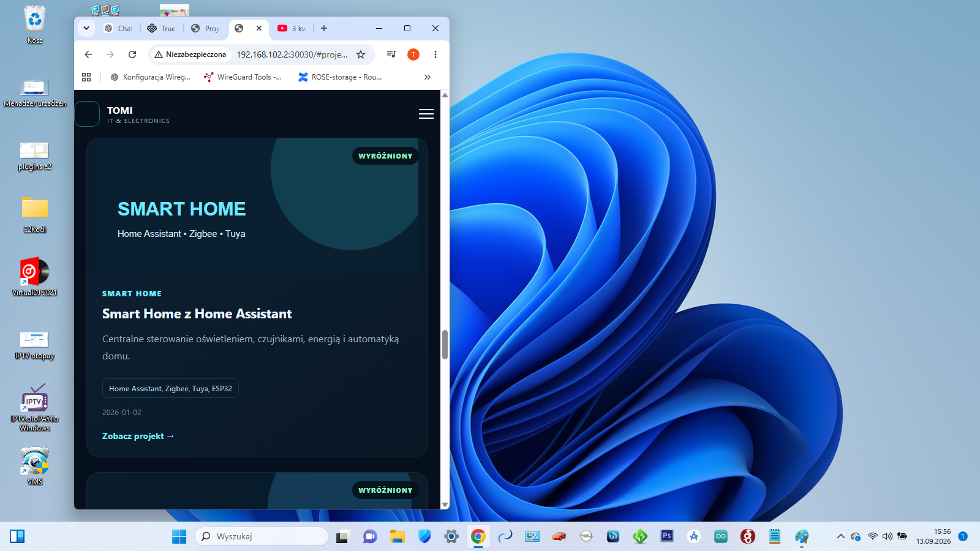This screenshot has width=980, height=551.
Task: Select the IPTV otopay desktop icon
Action: coord(35,345)
